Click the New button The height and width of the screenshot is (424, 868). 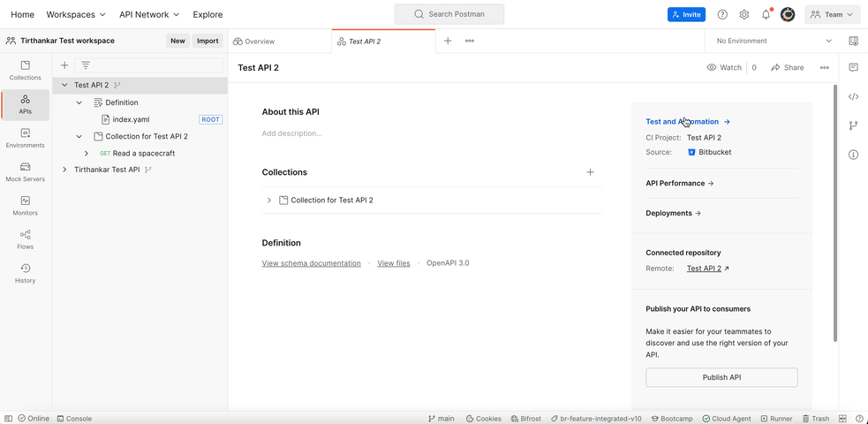coord(177,41)
